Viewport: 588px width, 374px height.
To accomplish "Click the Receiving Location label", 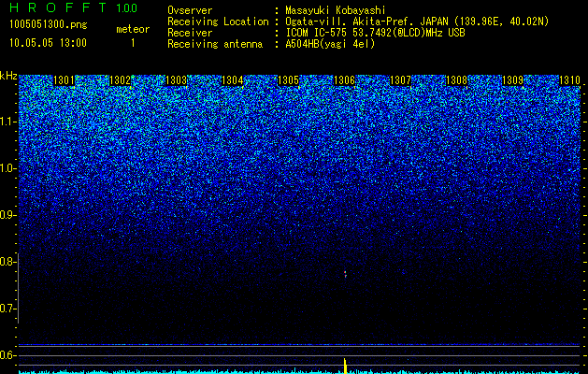I will point(218,22).
